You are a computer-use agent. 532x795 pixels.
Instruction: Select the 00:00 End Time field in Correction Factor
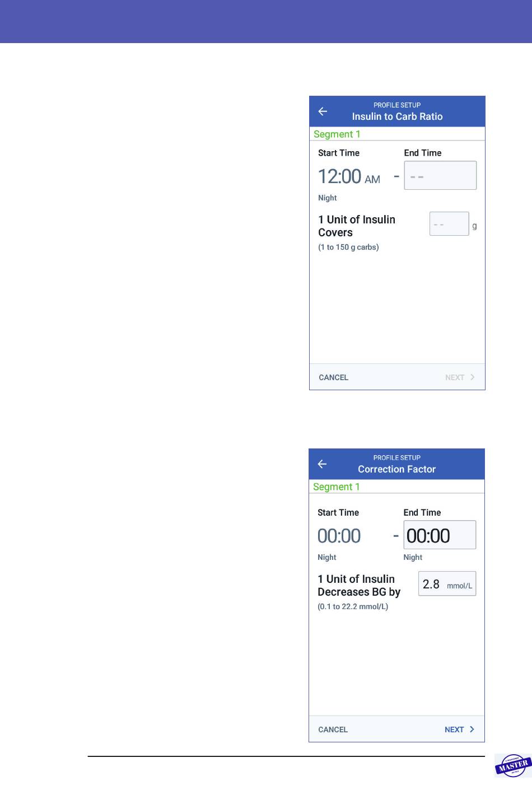coord(440,535)
